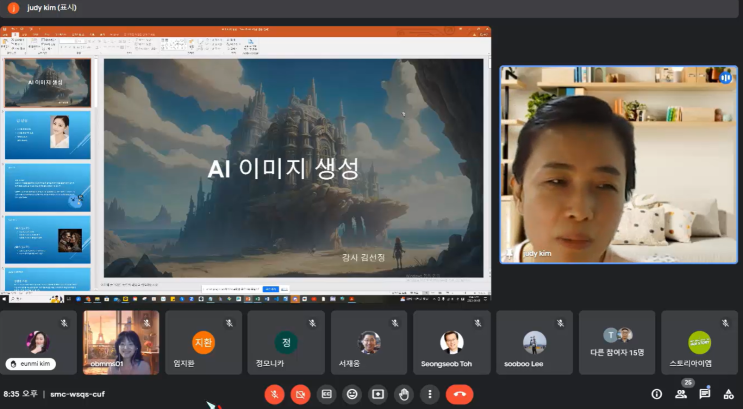Click the muted mic icon on 서재웅 tile

[x=395, y=323]
